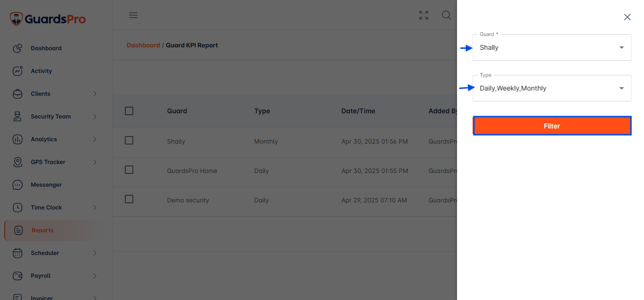This screenshot has height=300, width=644.
Task: Click the search magnifier icon
Action: click(447, 15)
